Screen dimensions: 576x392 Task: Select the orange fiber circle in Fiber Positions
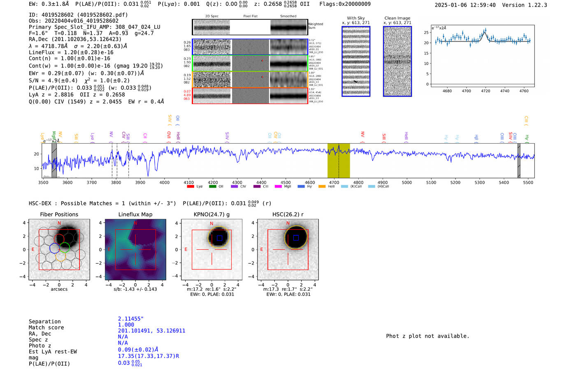point(60,257)
